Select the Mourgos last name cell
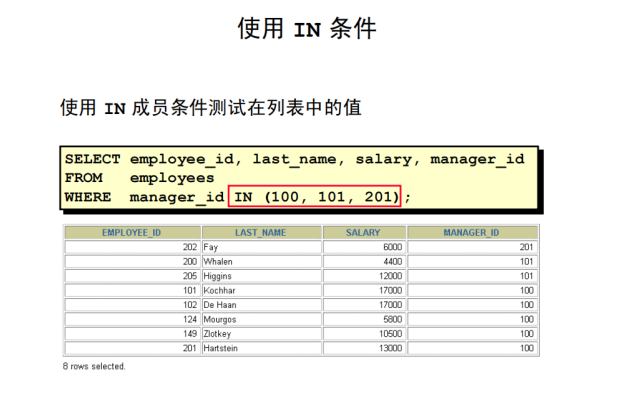Image resolution: width=617 pixels, height=394 pixels. pyautogui.click(x=261, y=319)
